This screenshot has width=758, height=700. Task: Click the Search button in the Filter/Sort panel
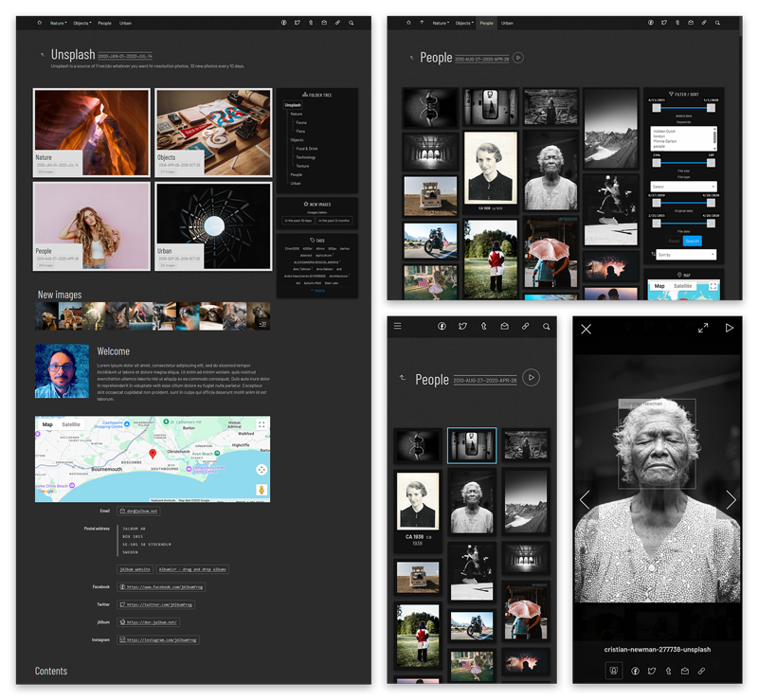click(692, 241)
